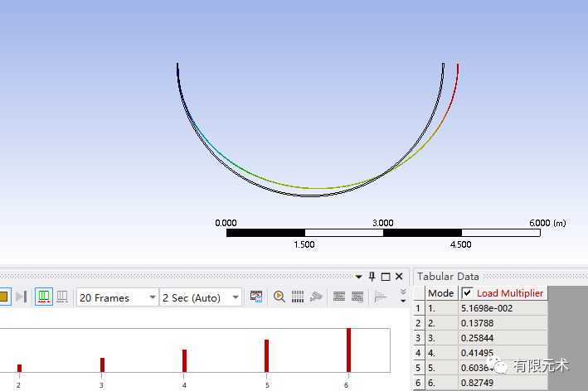Open the graph panel dropdown menu arrow
Screen dimensions: 588x391
point(359,277)
